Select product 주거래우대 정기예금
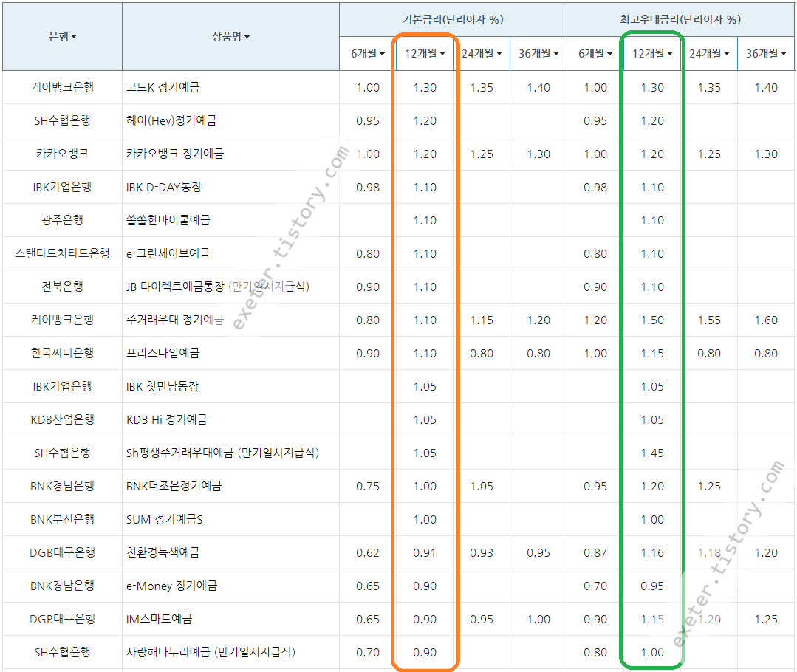This screenshot has width=797, height=672. tap(175, 320)
